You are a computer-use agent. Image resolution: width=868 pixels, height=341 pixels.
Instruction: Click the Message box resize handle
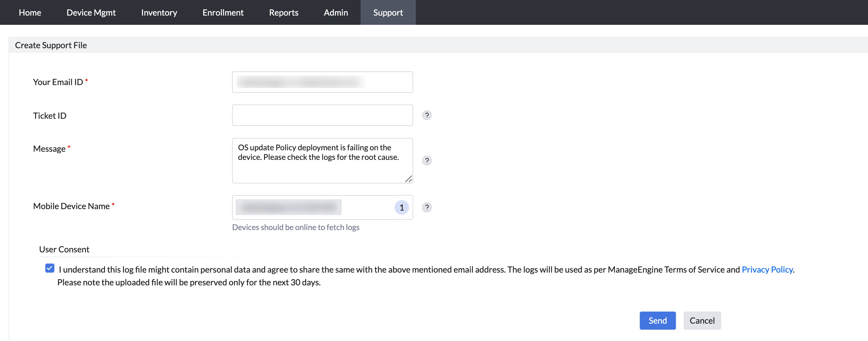409,179
